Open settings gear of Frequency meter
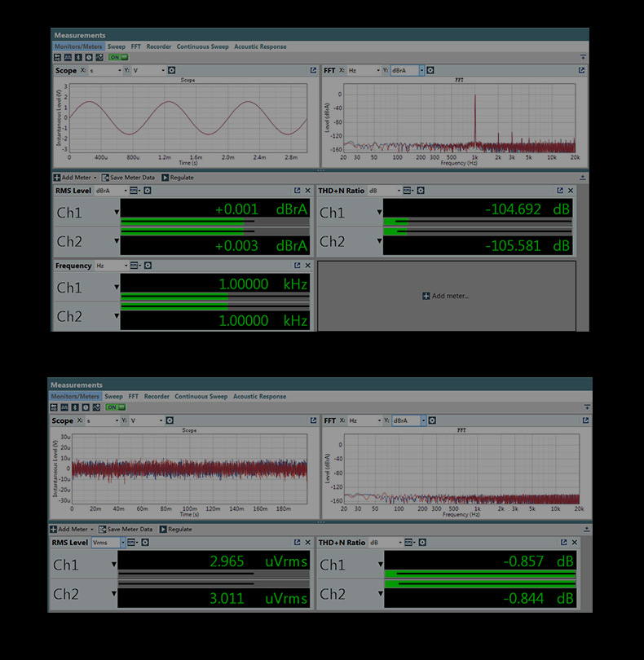 148,266
